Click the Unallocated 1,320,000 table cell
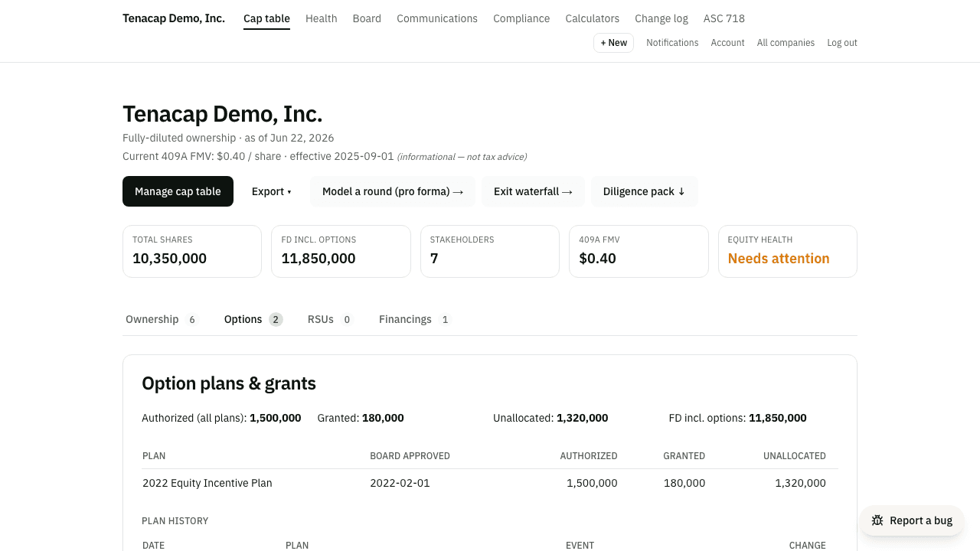 pos(800,483)
